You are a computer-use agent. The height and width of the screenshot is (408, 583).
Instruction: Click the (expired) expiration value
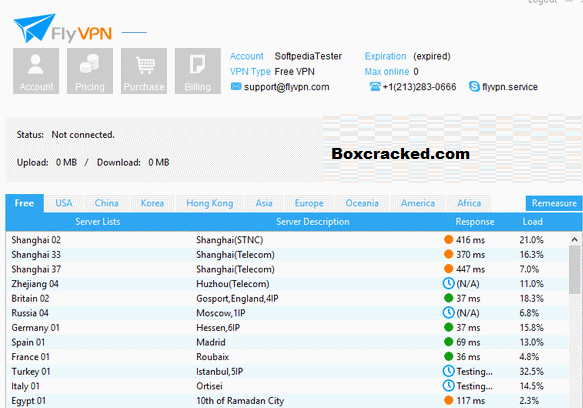pyautogui.click(x=432, y=56)
